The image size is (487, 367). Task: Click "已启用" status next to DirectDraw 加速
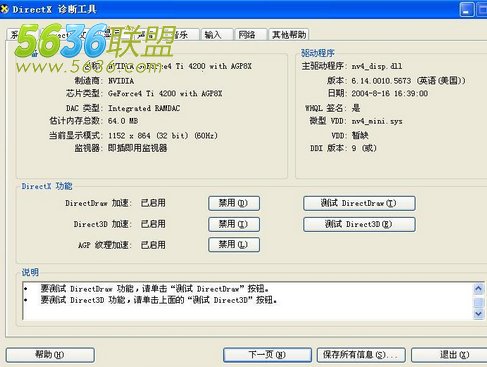tap(153, 203)
